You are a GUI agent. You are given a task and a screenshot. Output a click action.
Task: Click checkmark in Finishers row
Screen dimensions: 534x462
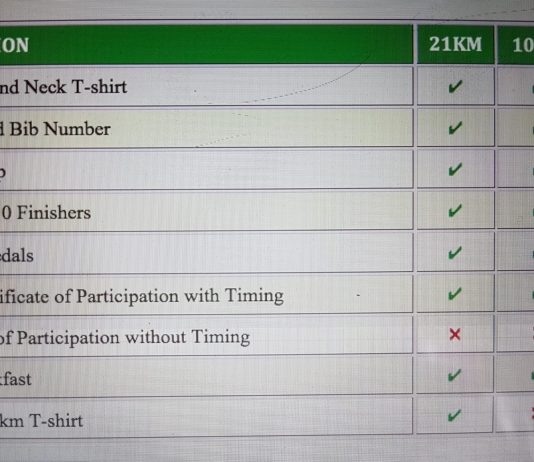pos(455,211)
